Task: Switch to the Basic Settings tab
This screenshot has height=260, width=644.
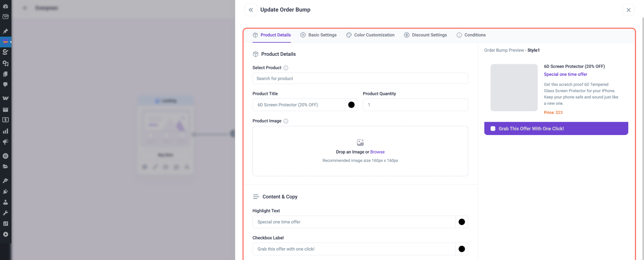Action: (x=319, y=35)
